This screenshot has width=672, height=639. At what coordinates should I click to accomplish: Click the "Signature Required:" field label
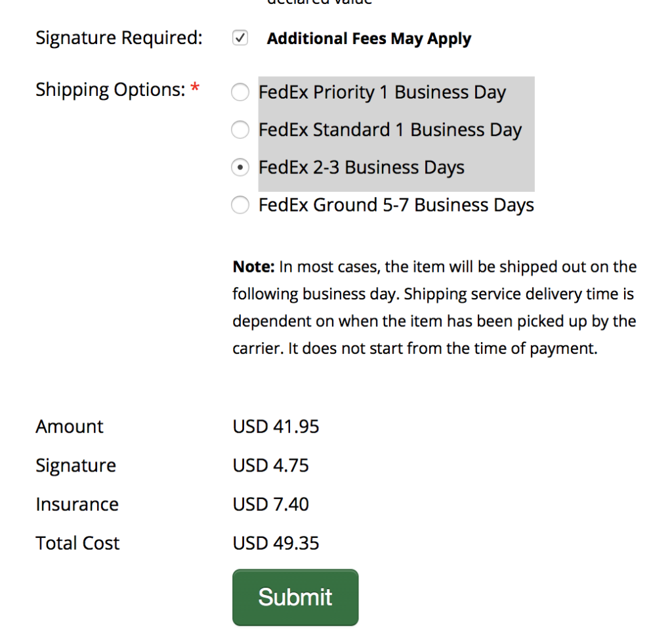click(x=119, y=38)
